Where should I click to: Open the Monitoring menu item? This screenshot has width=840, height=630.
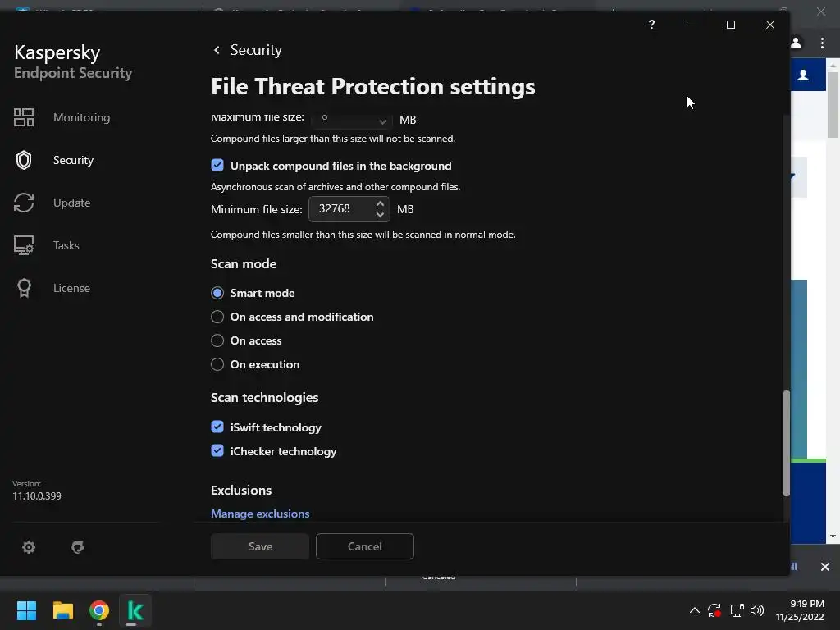click(x=81, y=117)
